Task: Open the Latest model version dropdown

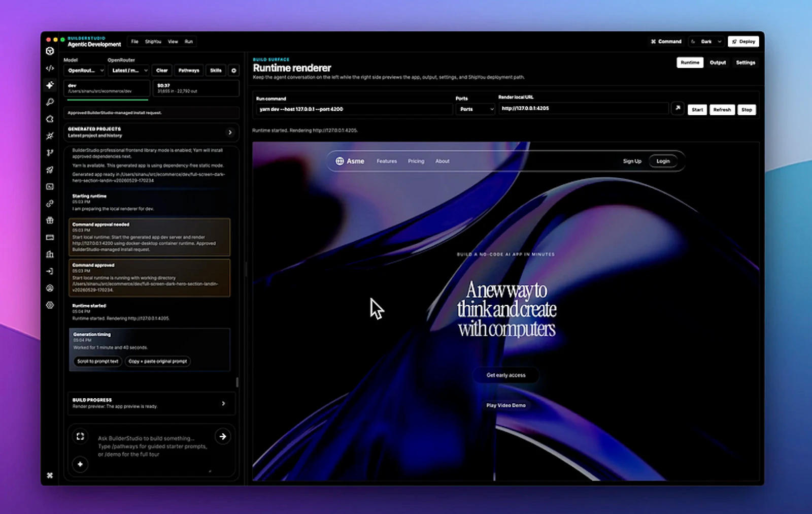Action: [x=128, y=71]
